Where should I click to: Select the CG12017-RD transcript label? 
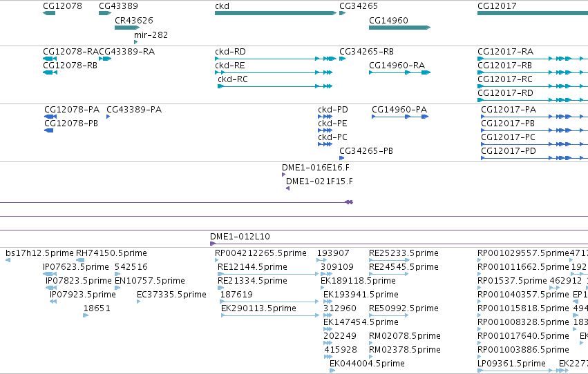pyautogui.click(x=505, y=93)
